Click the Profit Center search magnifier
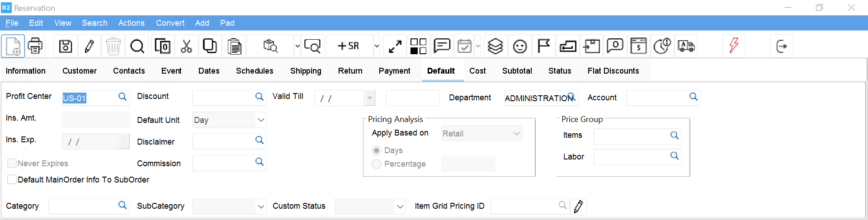 pos(122,97)
